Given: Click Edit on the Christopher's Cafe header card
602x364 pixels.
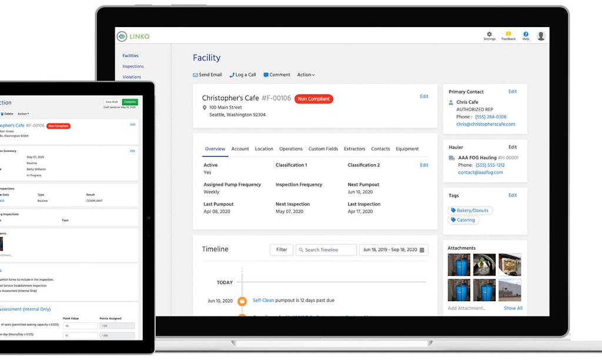Looking at the screenshot, I should 424,97.
